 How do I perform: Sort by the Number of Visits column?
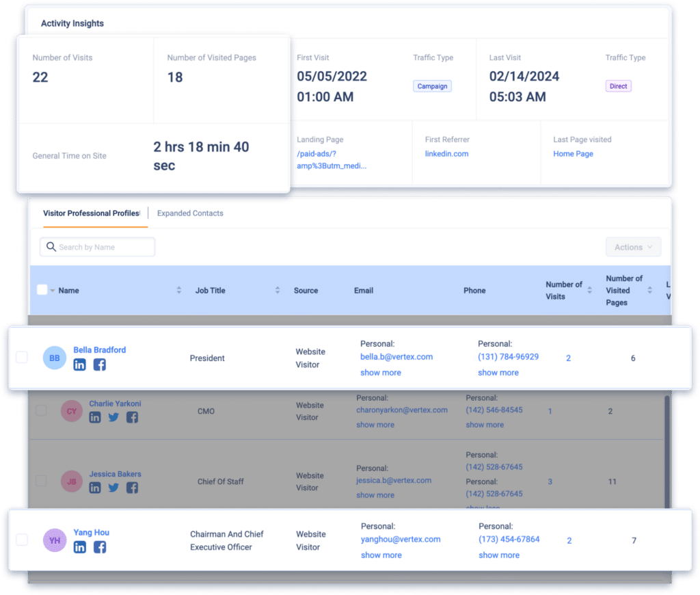coord(589,291)
